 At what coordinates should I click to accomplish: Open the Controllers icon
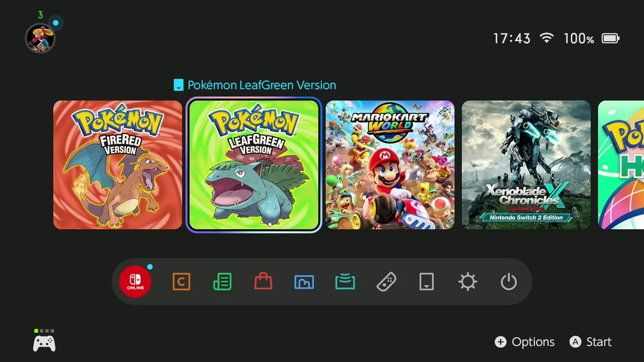(386, 282)
